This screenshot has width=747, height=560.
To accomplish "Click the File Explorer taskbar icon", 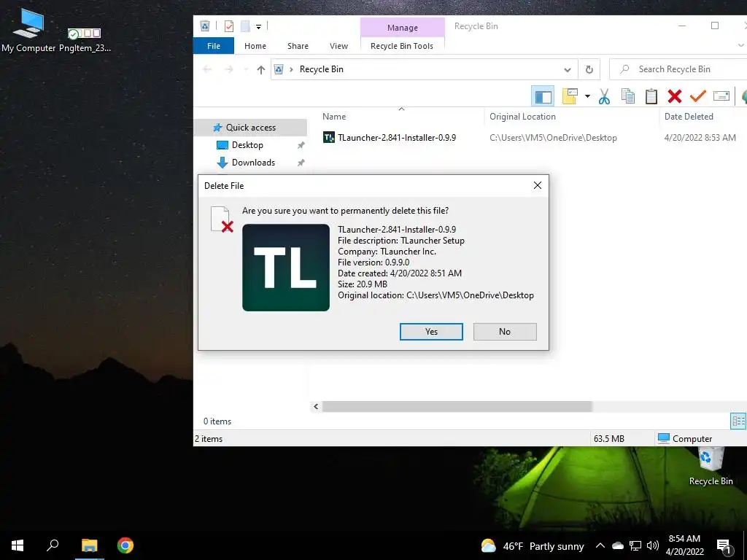I will pyautogui.click(x=89, y=545).
